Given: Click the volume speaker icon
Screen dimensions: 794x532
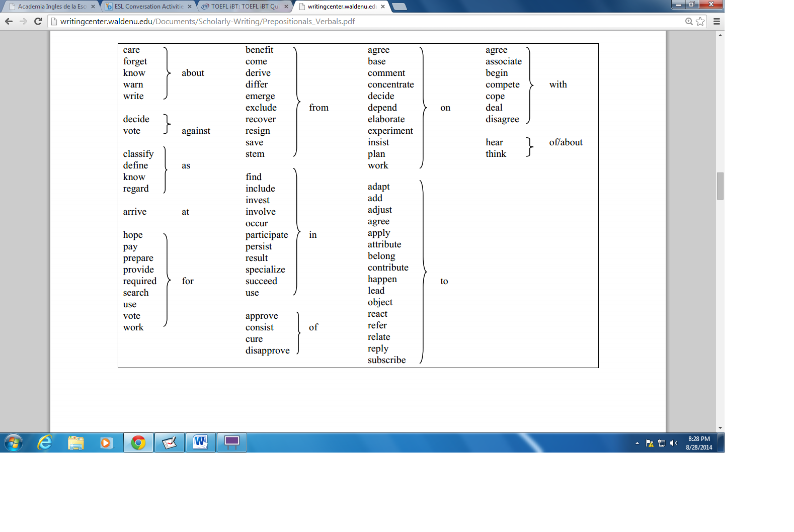Looking at the screenshot, I should [674, 443].
